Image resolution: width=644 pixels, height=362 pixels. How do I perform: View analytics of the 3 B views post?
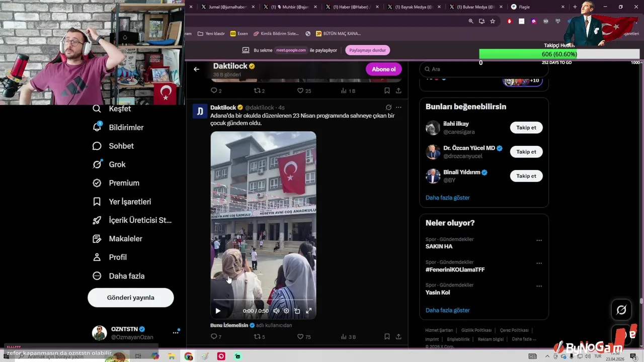click(348, 336)
